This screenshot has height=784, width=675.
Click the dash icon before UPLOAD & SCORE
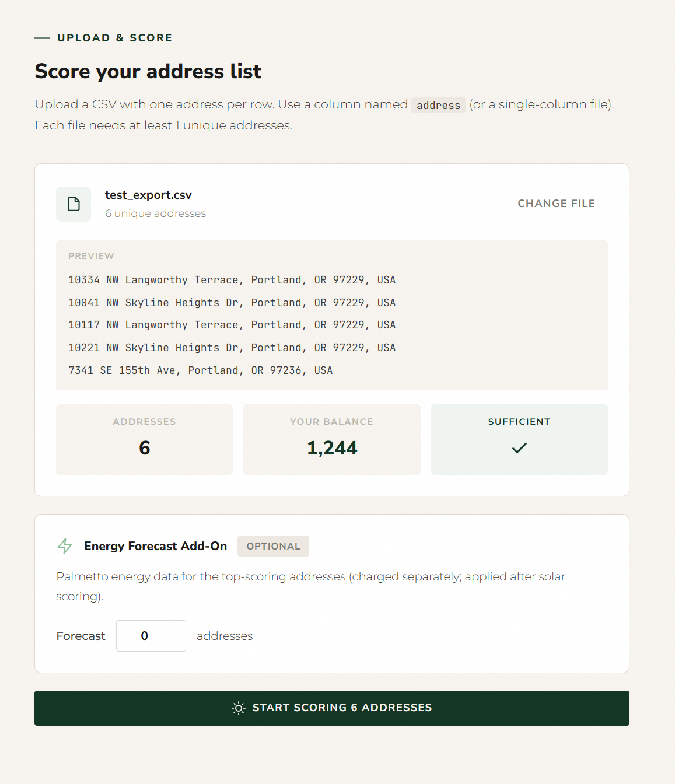click(40, 37)
